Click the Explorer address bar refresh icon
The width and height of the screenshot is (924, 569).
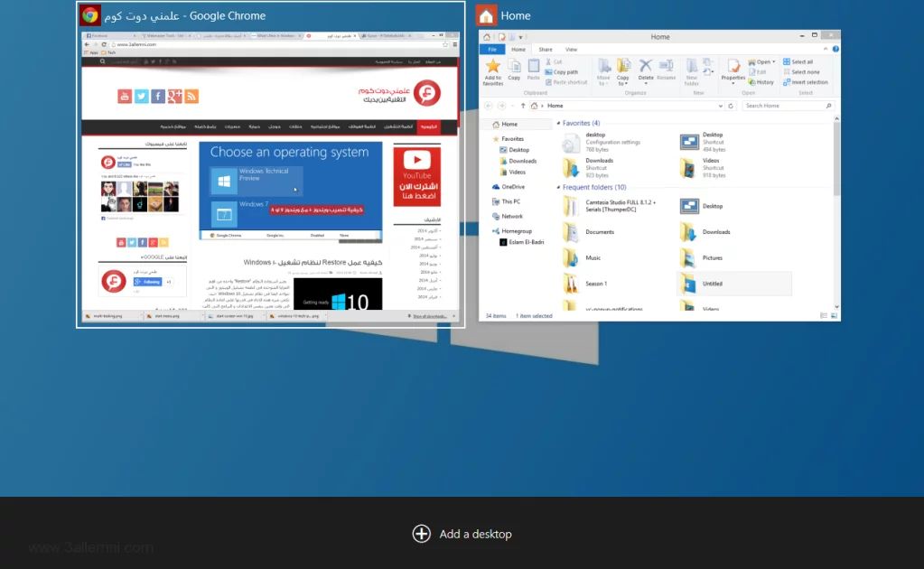coord(733,106)
